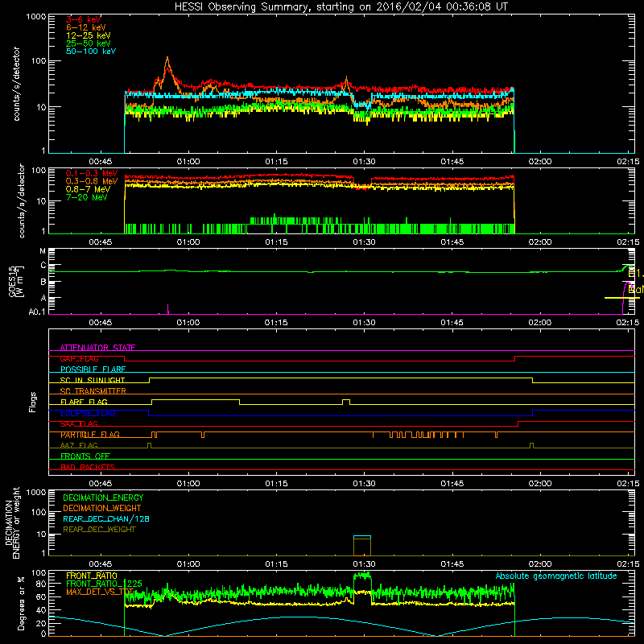Click the FRONTS_OFF flag label
This screenshot has width=644, height=644.
tap(85, 456)
